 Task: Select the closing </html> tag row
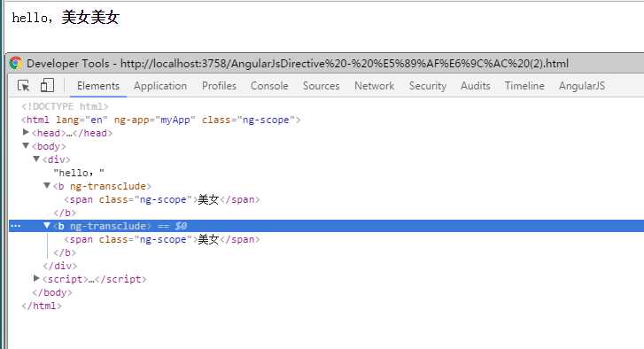[x=42, y=306]
